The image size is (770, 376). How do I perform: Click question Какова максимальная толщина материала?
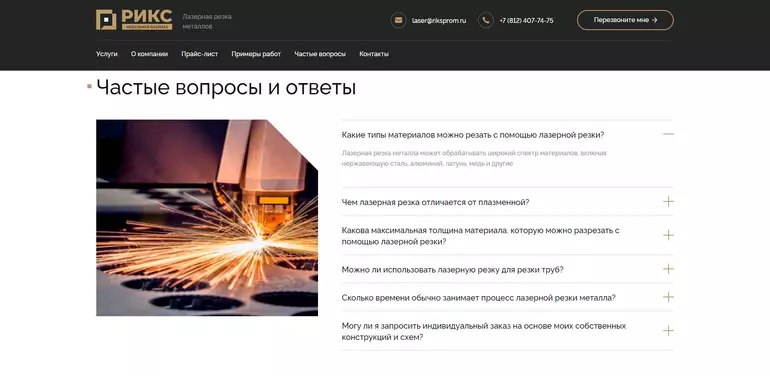(x=480, y=236)
